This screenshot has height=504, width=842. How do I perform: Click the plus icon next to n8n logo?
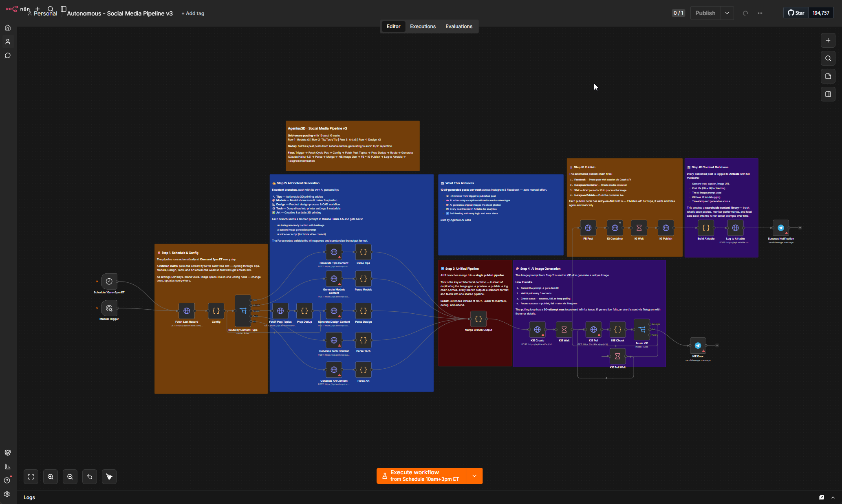tap(37, 9)
